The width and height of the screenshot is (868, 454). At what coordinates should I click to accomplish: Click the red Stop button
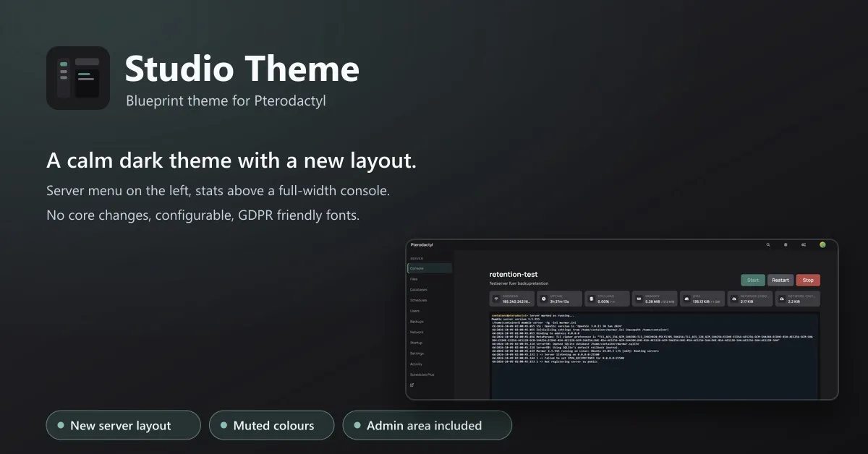808,280
